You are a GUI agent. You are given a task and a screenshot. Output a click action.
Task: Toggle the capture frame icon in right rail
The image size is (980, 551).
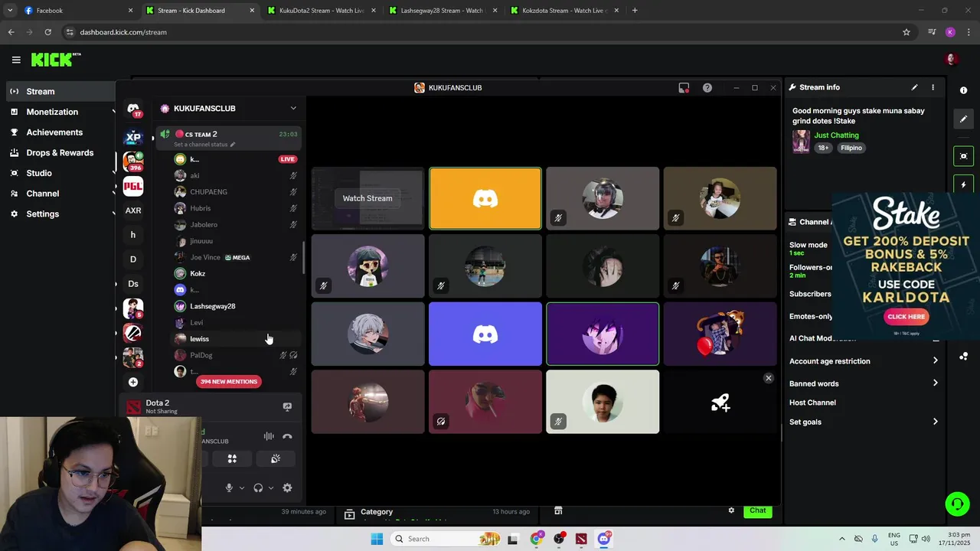(963, 156)
